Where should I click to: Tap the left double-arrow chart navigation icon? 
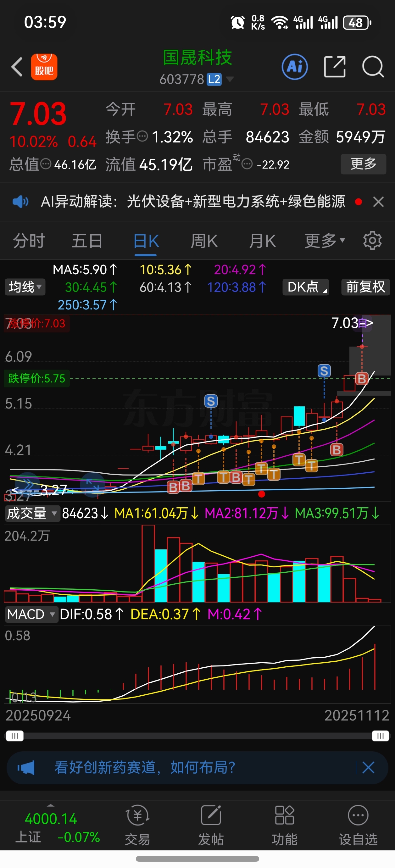[28, 485]
